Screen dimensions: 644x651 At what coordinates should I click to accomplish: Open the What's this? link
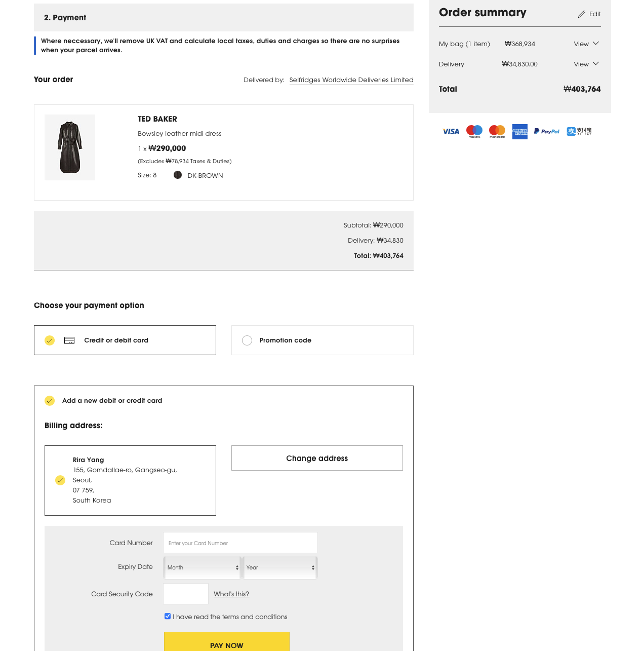tap(231, 594)
